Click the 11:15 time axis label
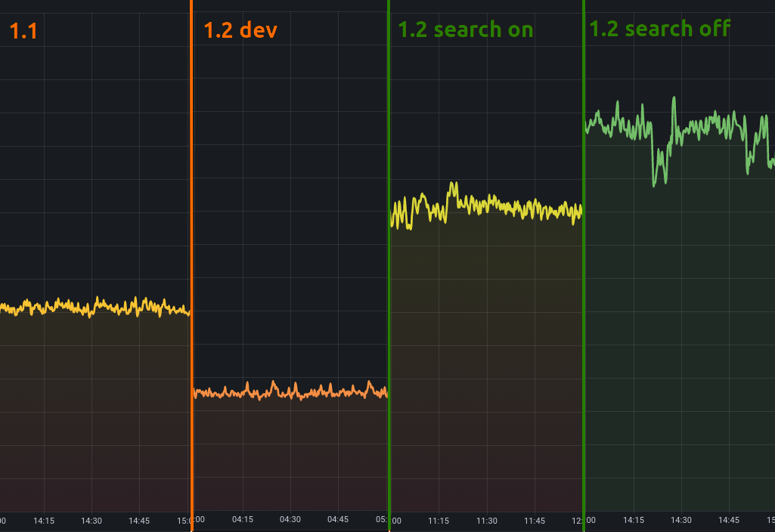775x532 pixels. coord(439,521)
